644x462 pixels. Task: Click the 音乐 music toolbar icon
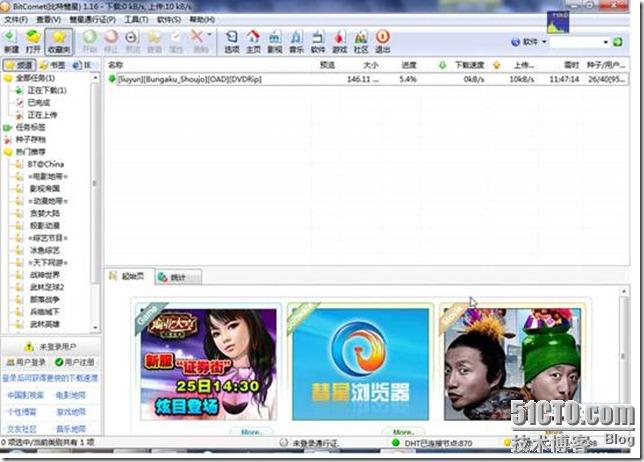click(297, 41)
